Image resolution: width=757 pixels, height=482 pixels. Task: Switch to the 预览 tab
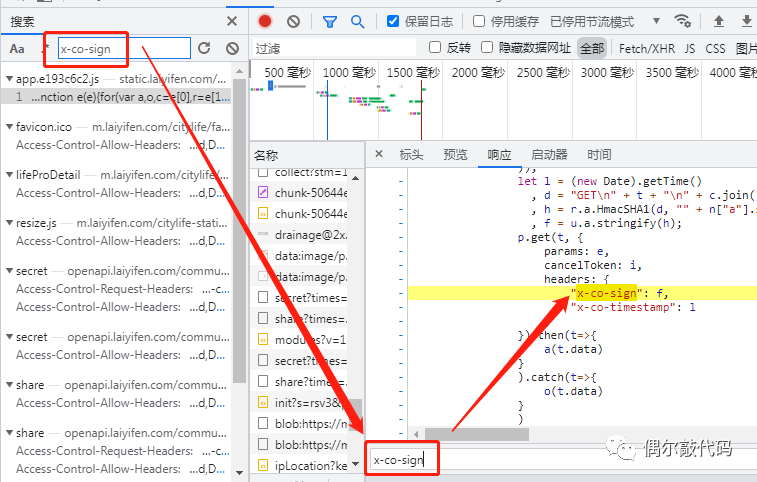[455, 155]
